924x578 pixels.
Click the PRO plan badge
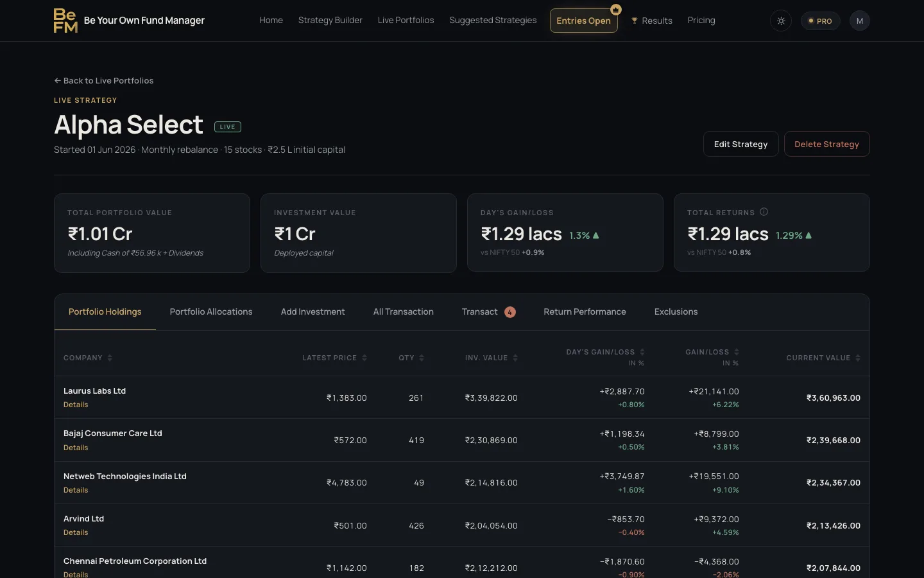820,21
